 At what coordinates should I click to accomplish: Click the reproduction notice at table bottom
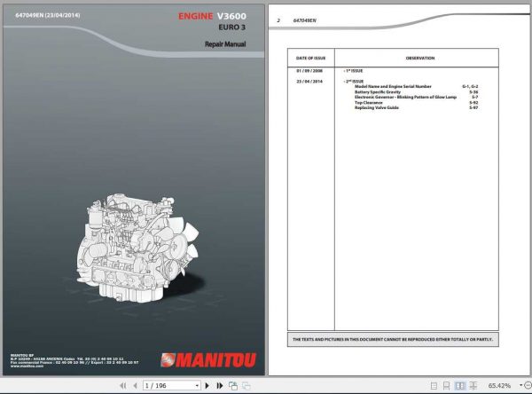coord(393,339)
